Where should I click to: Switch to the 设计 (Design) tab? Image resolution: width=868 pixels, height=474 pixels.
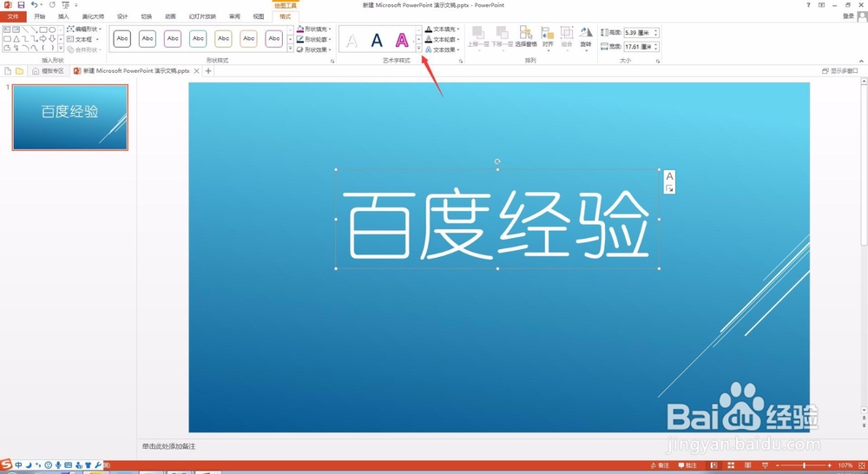(x=122, y=16)
